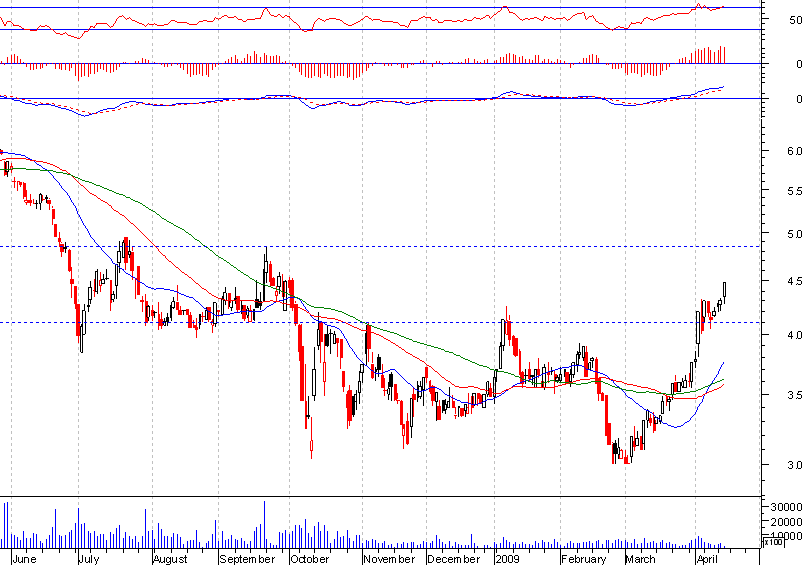
Task: Click the 4.5 price axis value
Action: 795,281
